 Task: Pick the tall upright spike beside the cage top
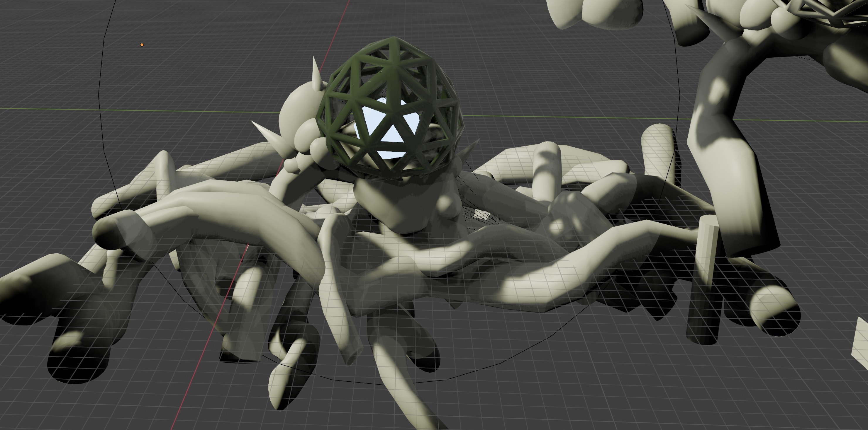point(316,74)
